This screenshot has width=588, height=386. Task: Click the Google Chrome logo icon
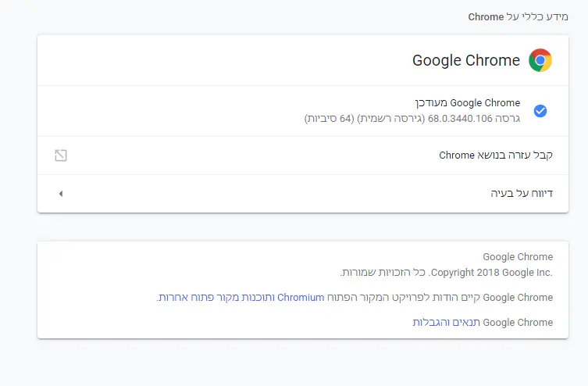(540, 60)
